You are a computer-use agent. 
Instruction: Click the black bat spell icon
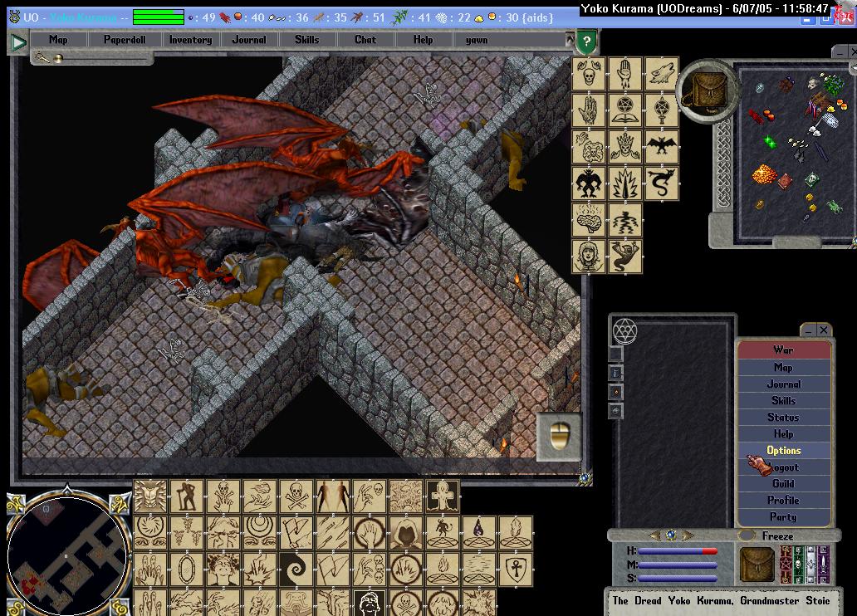(662, 146)
